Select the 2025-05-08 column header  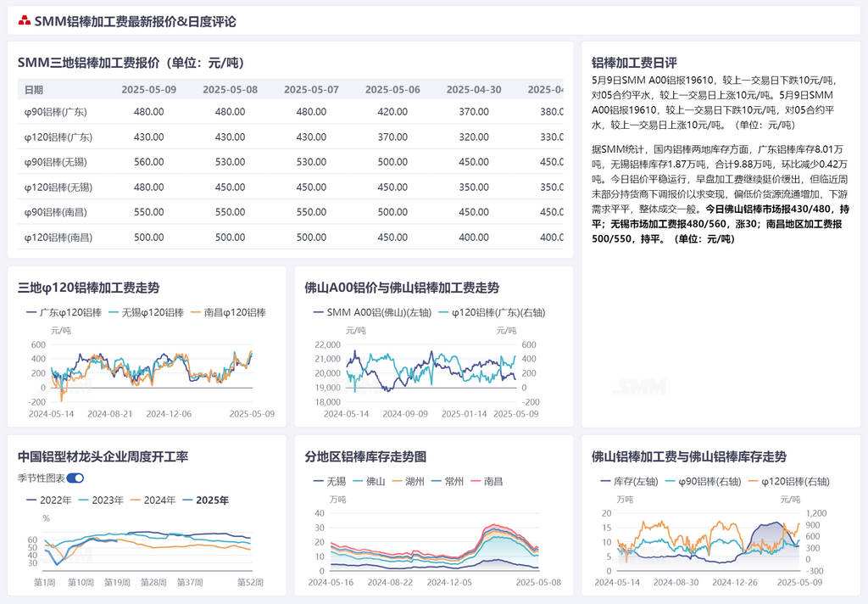(231, 90)
